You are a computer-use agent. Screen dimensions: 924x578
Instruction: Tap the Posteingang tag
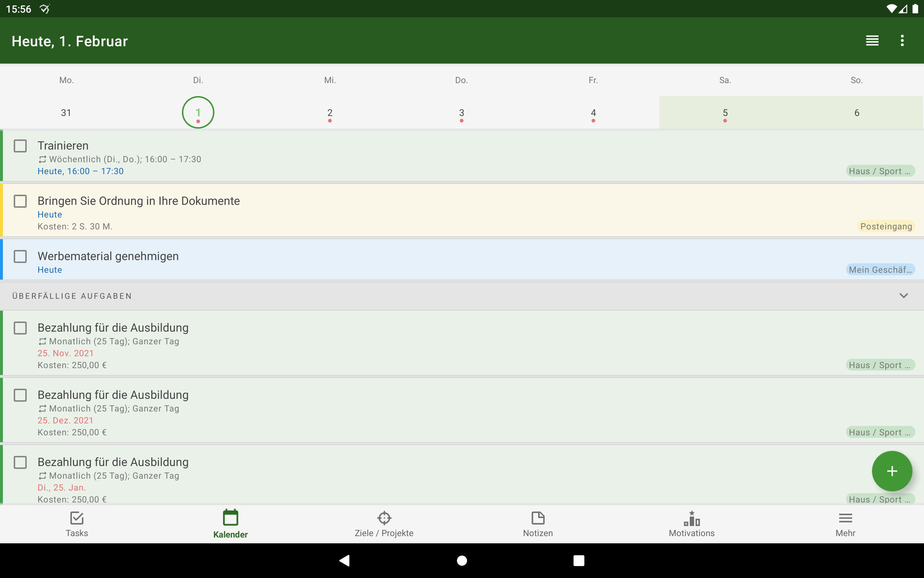point(886,226)
